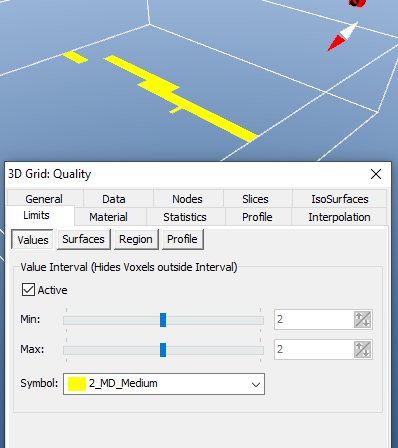Open the Nodes tab
398x448 pixels.
click(x=187, y=199)
